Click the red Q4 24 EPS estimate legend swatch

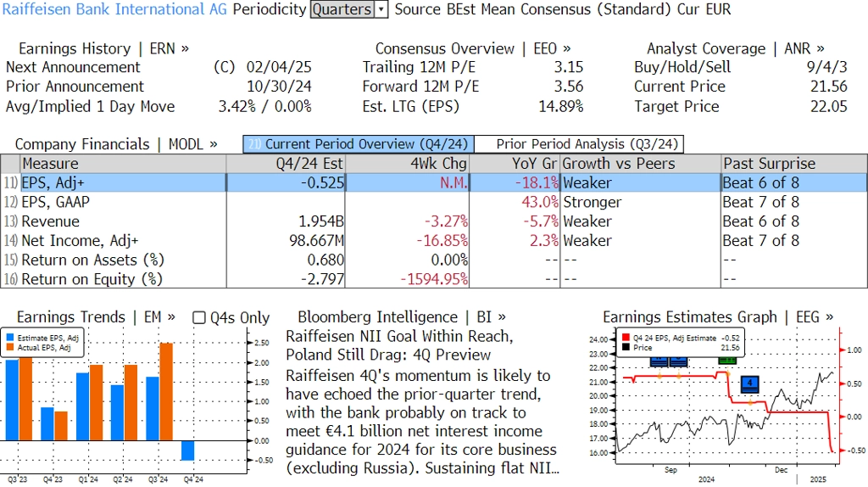[x=626, y=338]
